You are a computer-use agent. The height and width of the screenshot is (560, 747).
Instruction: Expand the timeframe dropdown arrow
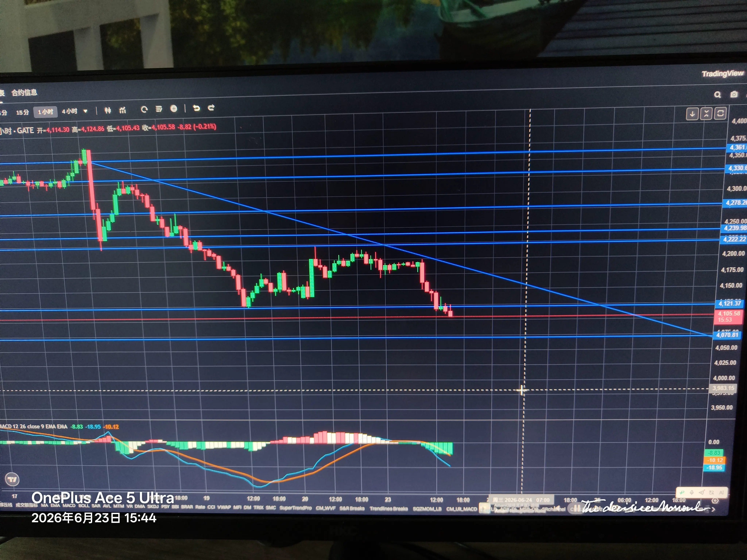click(85, 111)
